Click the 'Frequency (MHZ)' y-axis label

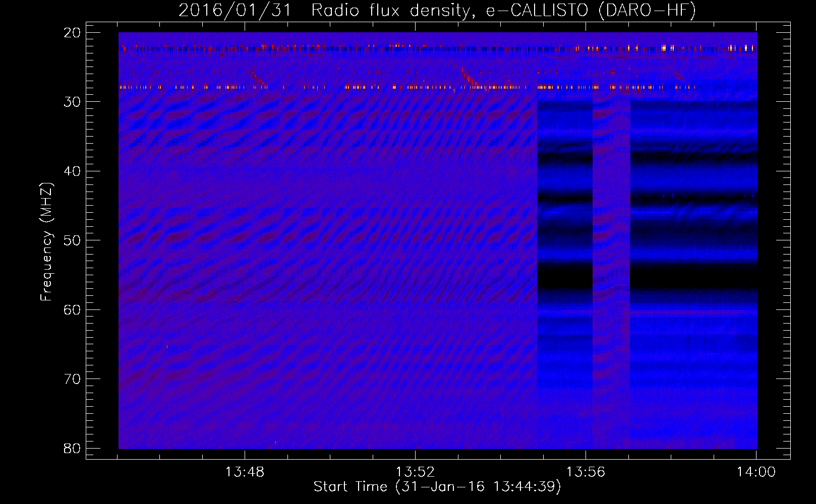[x=46, y=242]
